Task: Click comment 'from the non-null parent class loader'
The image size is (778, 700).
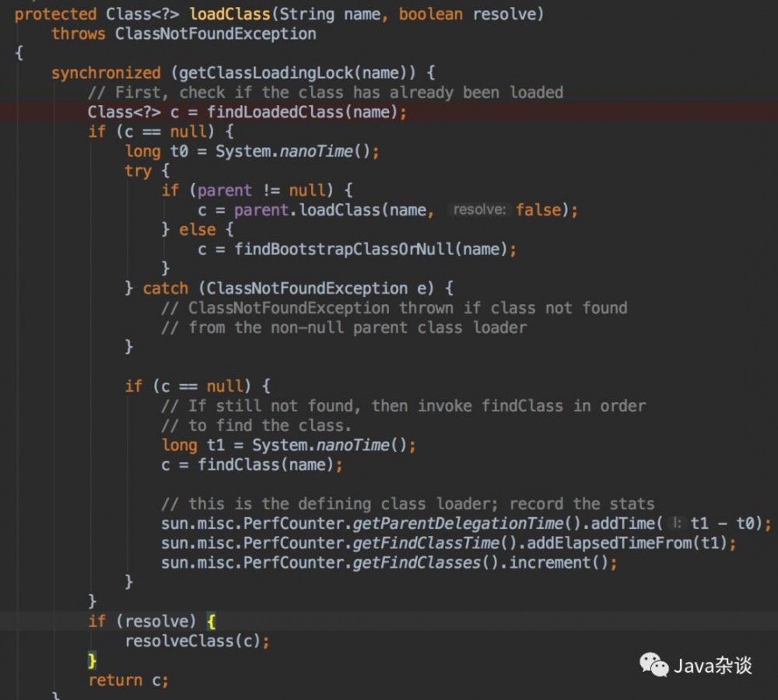Action: click(x=344, y=327)
